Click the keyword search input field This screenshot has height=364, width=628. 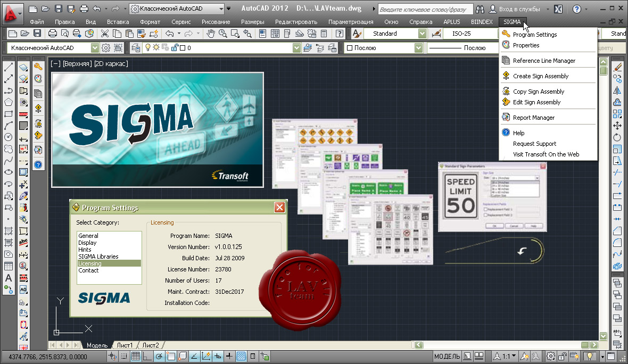click(425, 9)
